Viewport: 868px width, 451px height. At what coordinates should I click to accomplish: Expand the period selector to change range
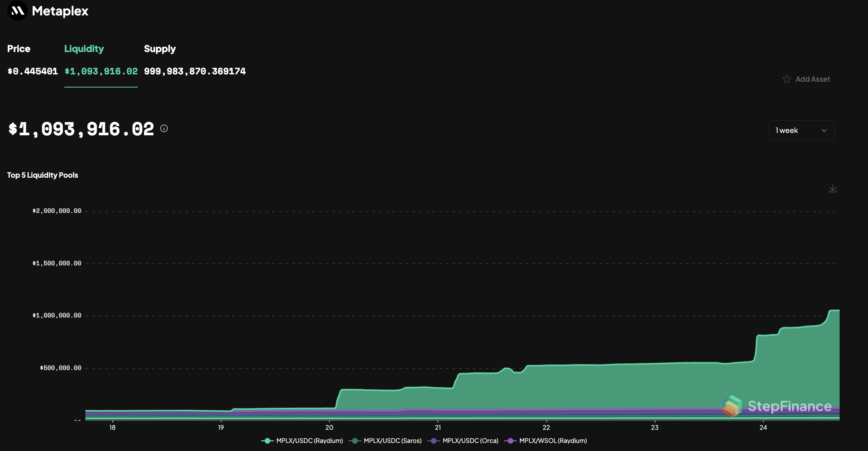[801, 130]
